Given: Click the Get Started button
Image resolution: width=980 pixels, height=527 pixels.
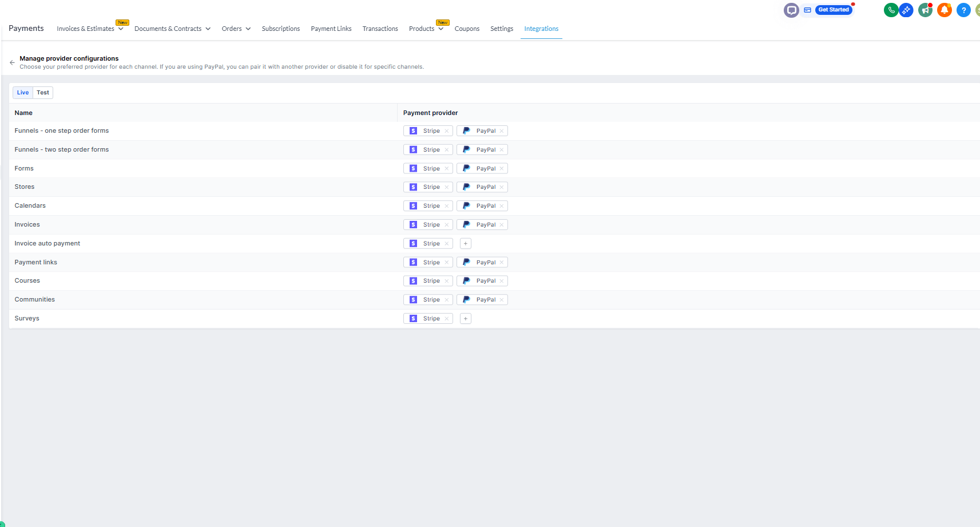Looking at the screenshot, I should (834, 10).
